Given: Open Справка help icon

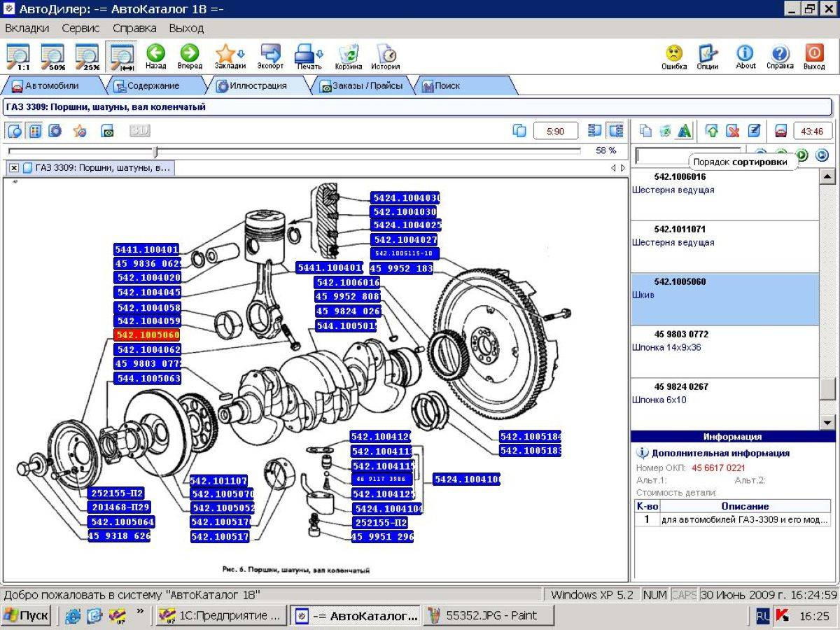Looking at the screenshot, I should coord(780,57).
